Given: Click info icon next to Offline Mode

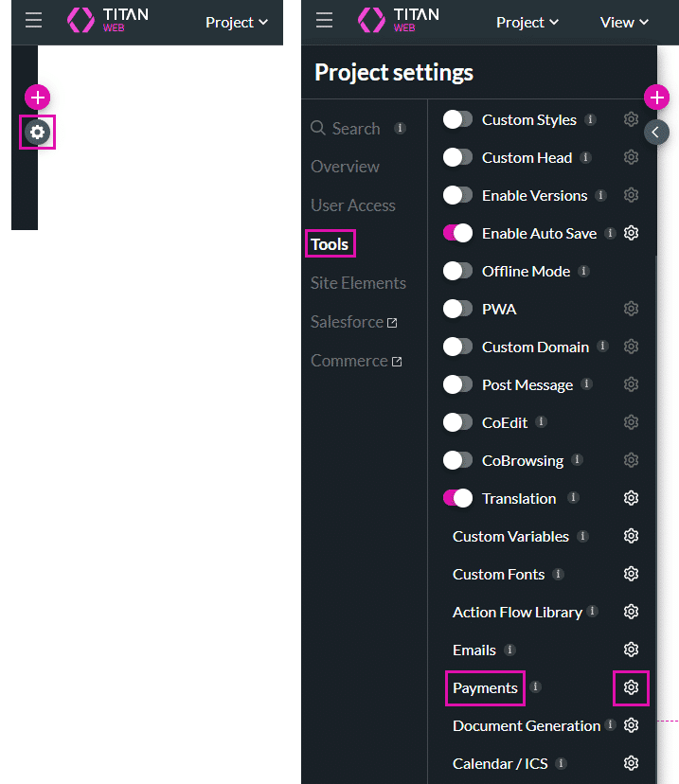Looking at the screenshot, I should click(583, 271).
